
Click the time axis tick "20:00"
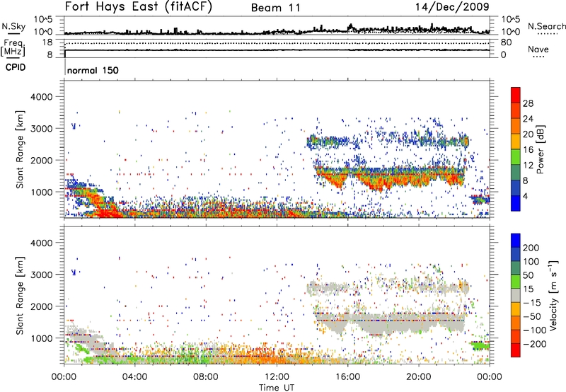point(418,377)
